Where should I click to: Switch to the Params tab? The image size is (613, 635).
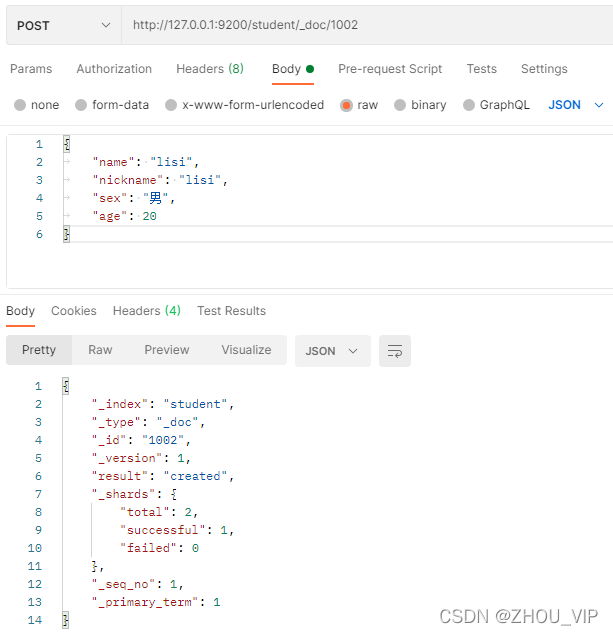31,69
